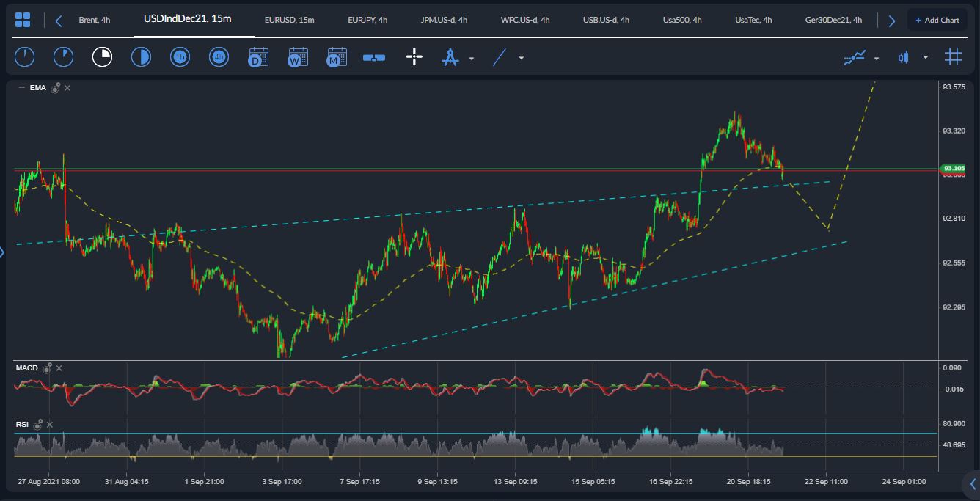Collapse the EMA indicator with minus

(x=21, y=87)
